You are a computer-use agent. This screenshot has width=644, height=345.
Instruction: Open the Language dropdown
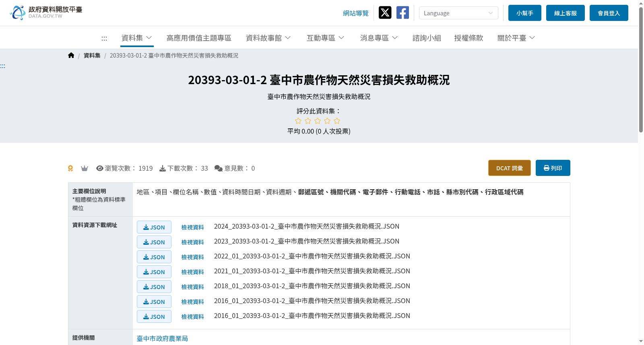pyautogui.click(x=458, y=13)
